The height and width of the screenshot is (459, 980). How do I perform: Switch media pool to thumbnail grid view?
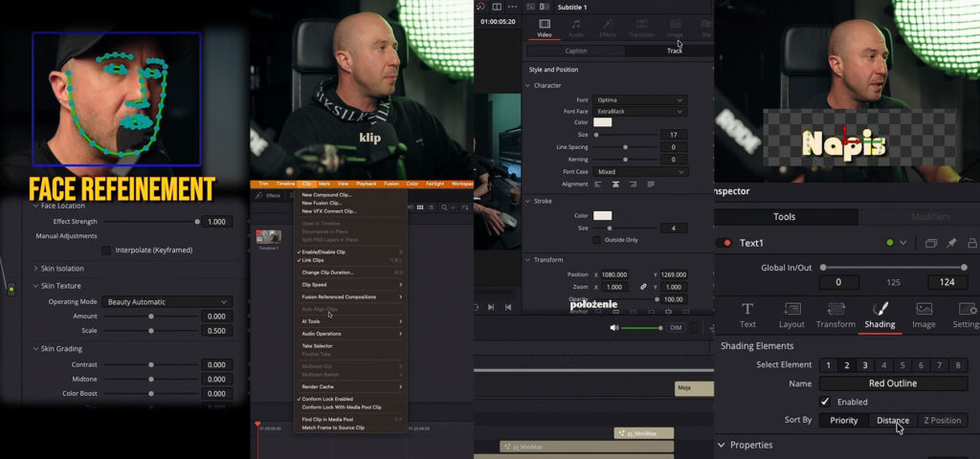[x=421, y=208]
